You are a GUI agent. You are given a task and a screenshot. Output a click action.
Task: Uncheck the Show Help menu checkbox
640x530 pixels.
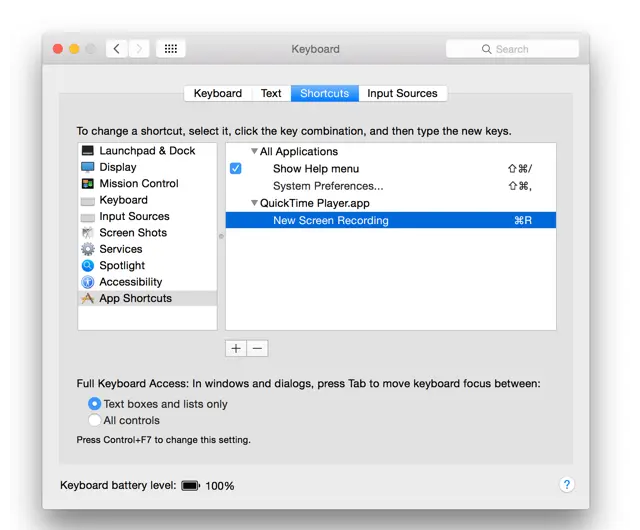[x=236, y=168]
